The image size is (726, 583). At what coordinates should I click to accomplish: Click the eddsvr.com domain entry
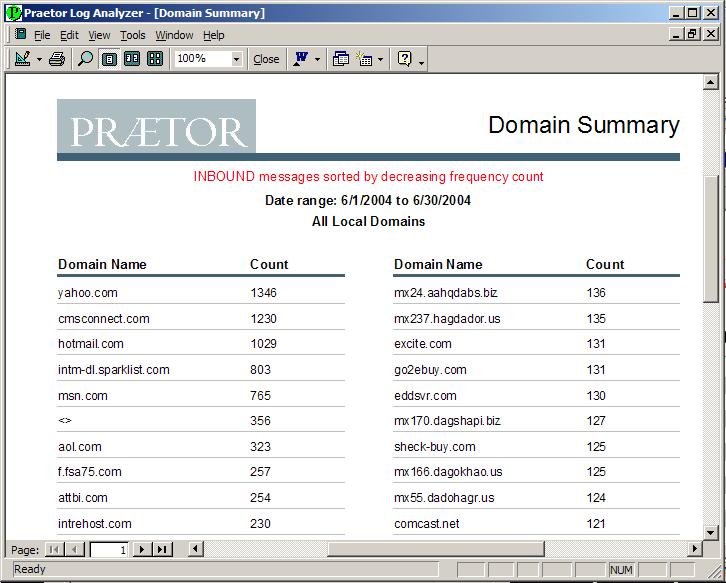click(425, 396)
